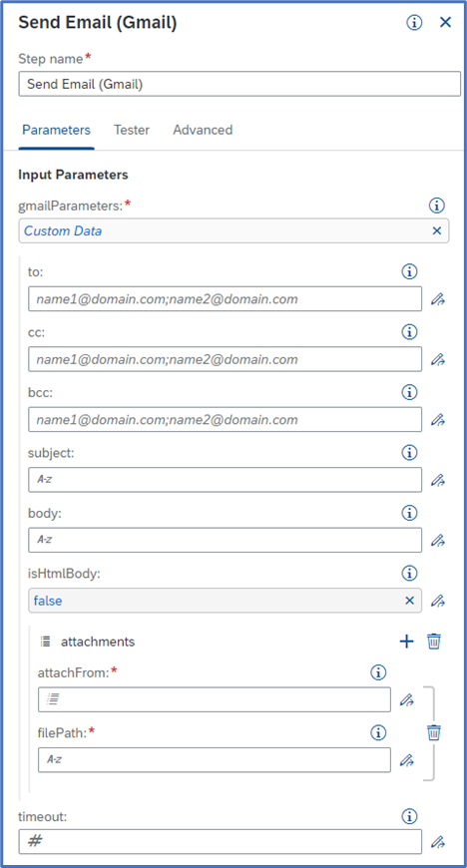The width and height of the screenshot is (467, 868).
Task: Remove attachment entry via bracket trash icon
Action: (x=434, y=732)
